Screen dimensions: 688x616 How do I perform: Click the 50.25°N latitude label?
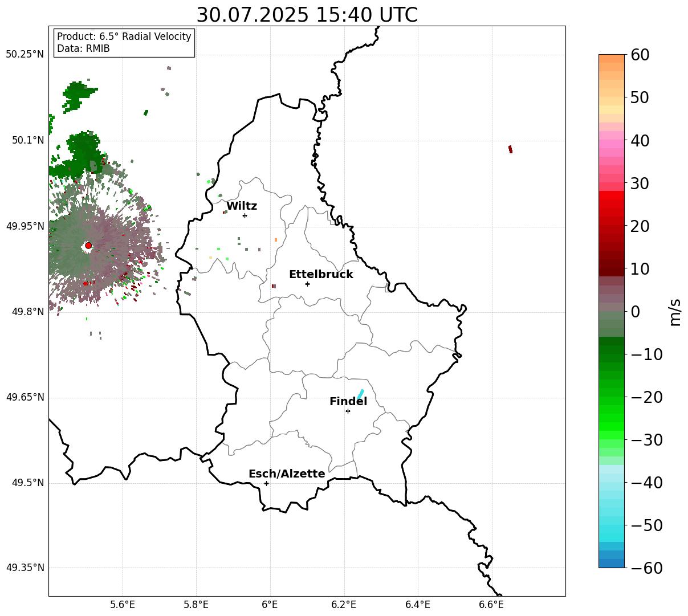click(x=25, y=54)
